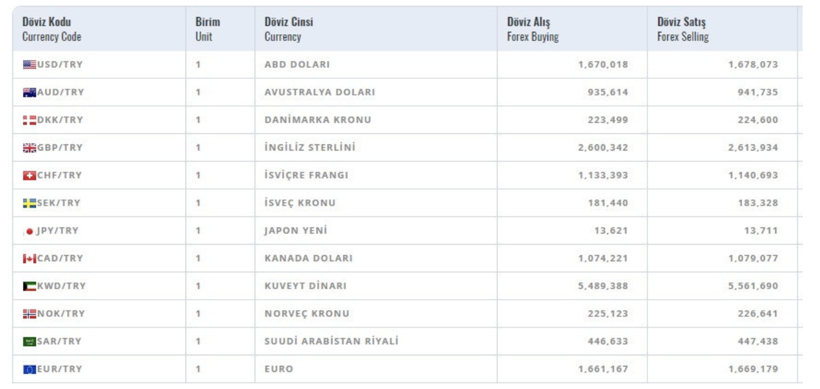Screen dimensions: 820x389
Task: Click the Canadian flag icon for CAD/TRY
Action: [29, 259]
